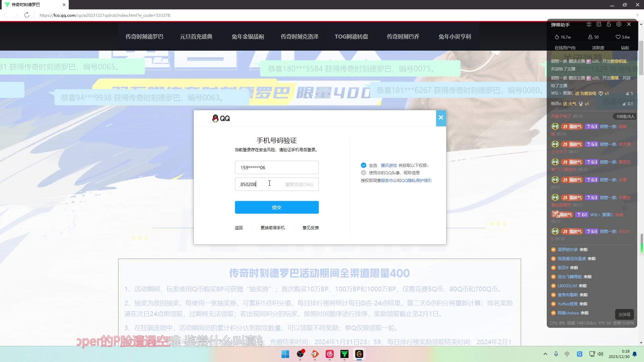Click the address bar URL
Screen dimensions: 644x362
[105, 15]
